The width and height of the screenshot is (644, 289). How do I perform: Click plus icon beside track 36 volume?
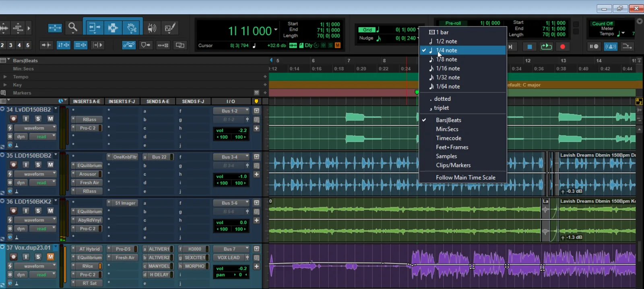click(256, 220)
